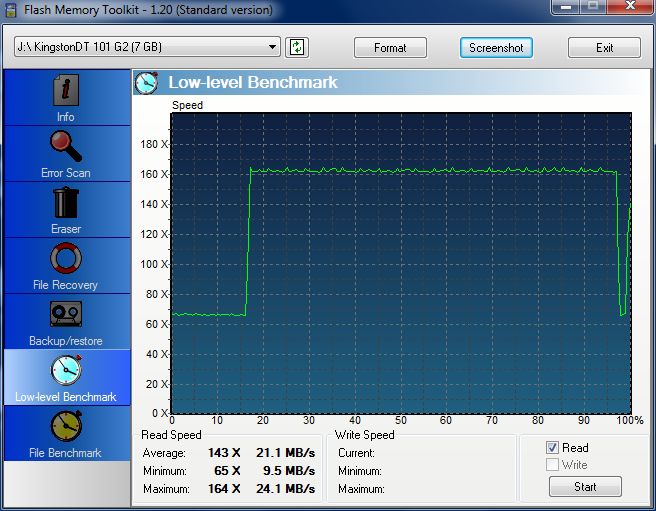Select the J:\ KingstonDT 101 G2 drive combo box

[x=147, y=47]
